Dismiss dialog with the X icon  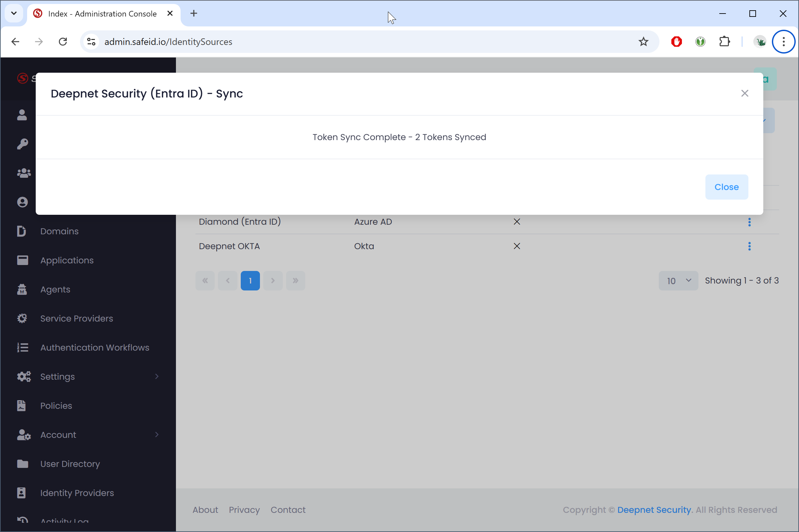(x=744, y=93)
